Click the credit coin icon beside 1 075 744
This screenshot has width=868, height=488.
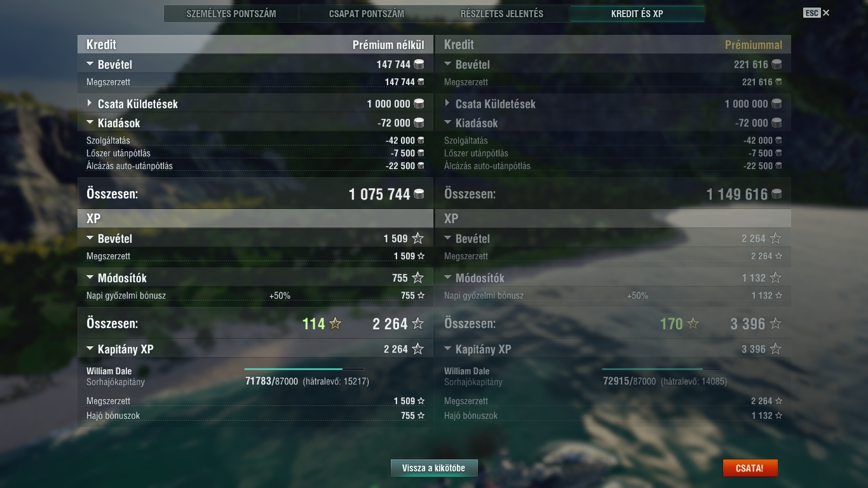419,194
